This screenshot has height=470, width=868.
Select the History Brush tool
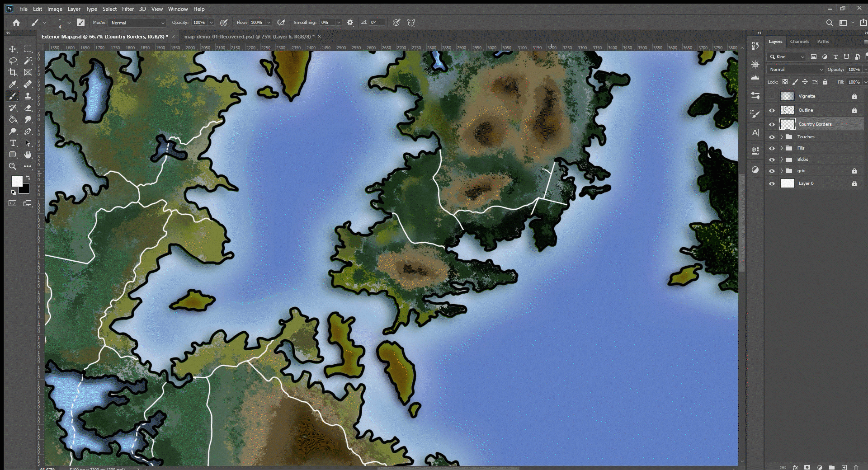[x=13, y=108]
